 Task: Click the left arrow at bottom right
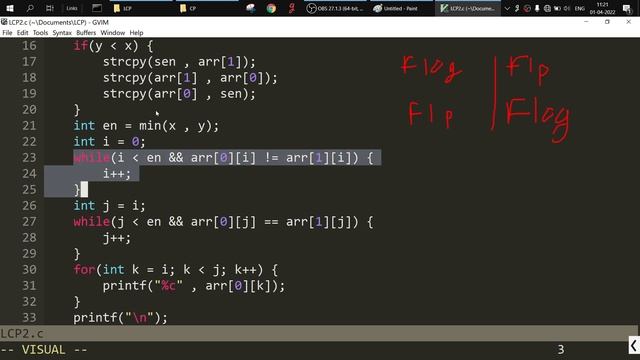coord(633,346)
